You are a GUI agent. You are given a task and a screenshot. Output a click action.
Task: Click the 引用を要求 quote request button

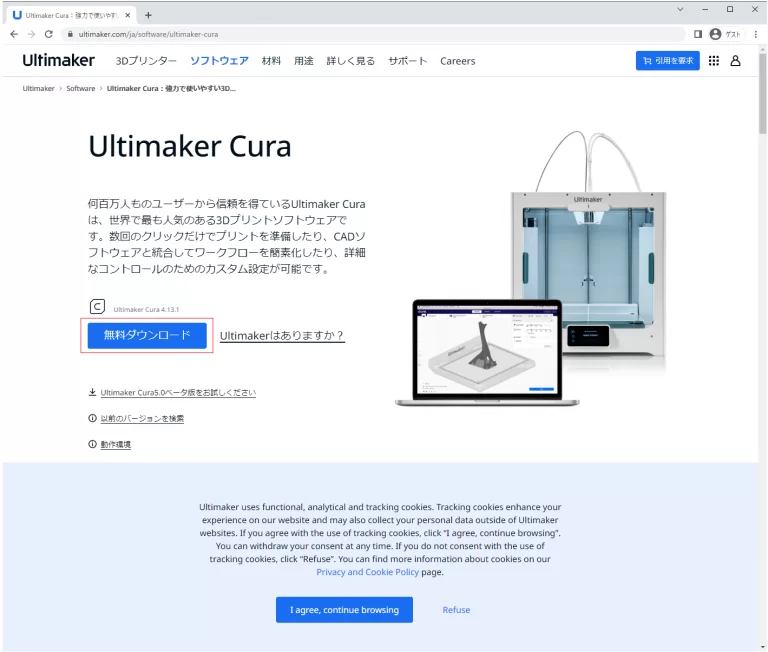667,61
